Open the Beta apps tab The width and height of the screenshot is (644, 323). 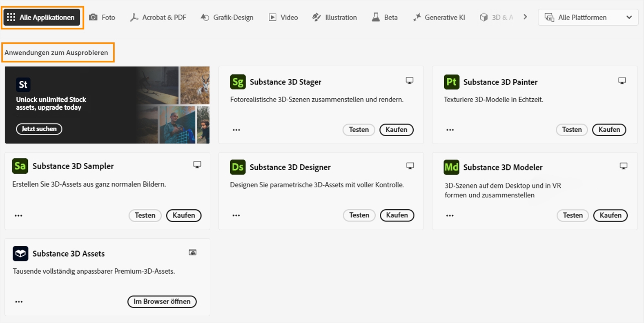[384, 17]
